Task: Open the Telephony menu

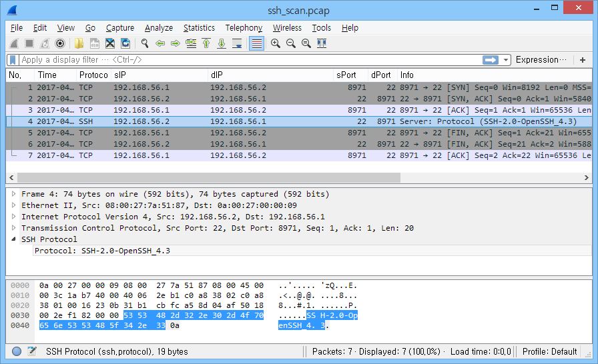Action: [x=244, y=28]
